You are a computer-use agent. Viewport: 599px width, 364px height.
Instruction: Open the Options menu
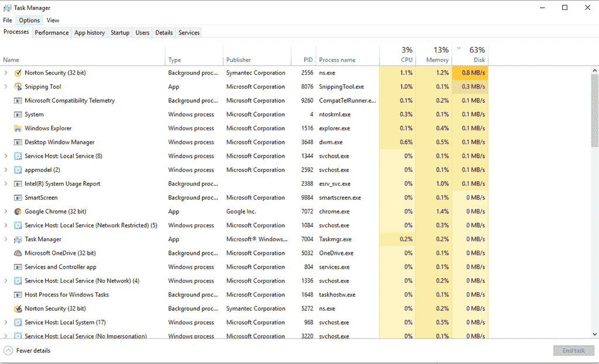[29, 20]
